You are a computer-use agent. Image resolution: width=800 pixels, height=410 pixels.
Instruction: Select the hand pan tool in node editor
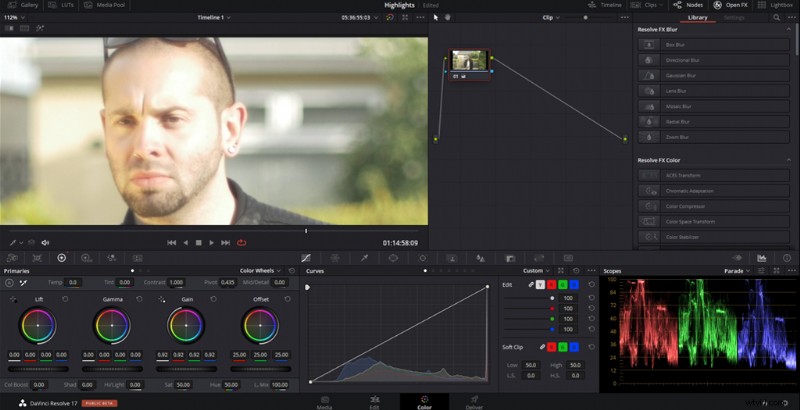coord(448,17)
